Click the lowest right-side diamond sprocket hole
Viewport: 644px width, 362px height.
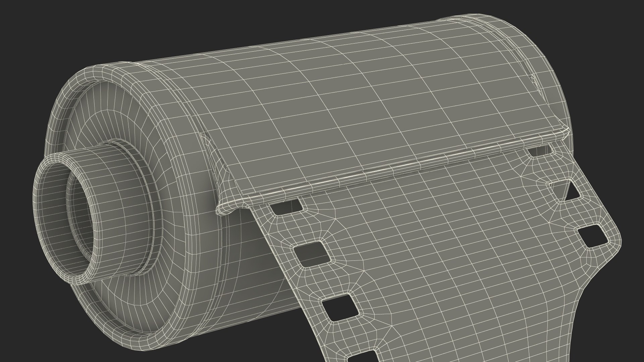(593, 235)
